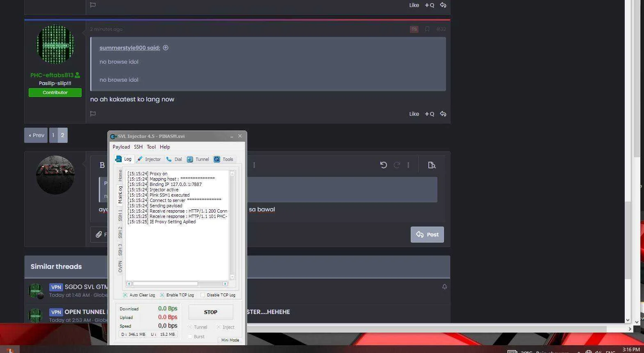Attach files with the paperclip button

tap(99, 234)
